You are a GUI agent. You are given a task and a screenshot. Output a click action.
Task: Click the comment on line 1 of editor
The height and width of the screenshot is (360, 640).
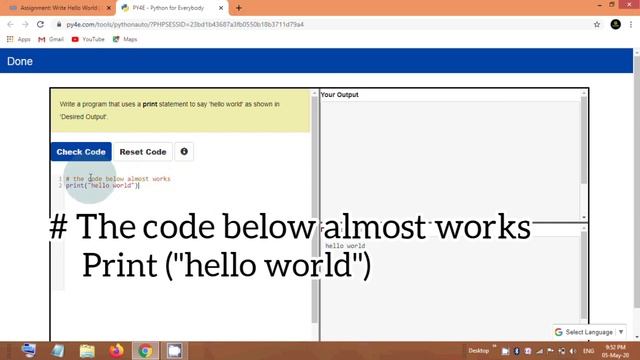[x=118, y=179]
